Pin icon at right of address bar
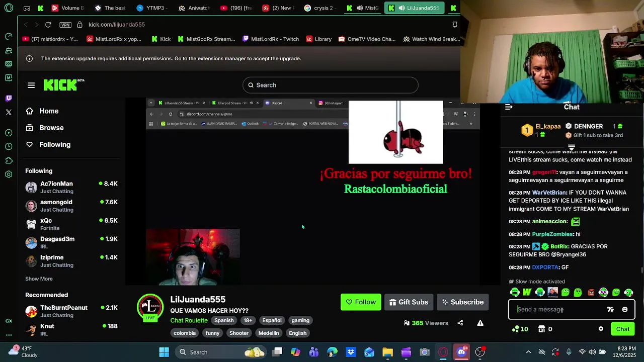 (x=455, y=25)
